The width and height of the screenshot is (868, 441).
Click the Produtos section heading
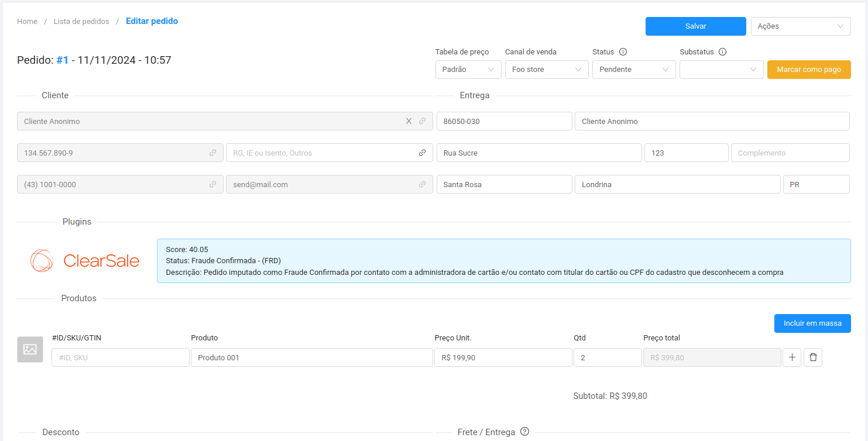pos(79,298)
